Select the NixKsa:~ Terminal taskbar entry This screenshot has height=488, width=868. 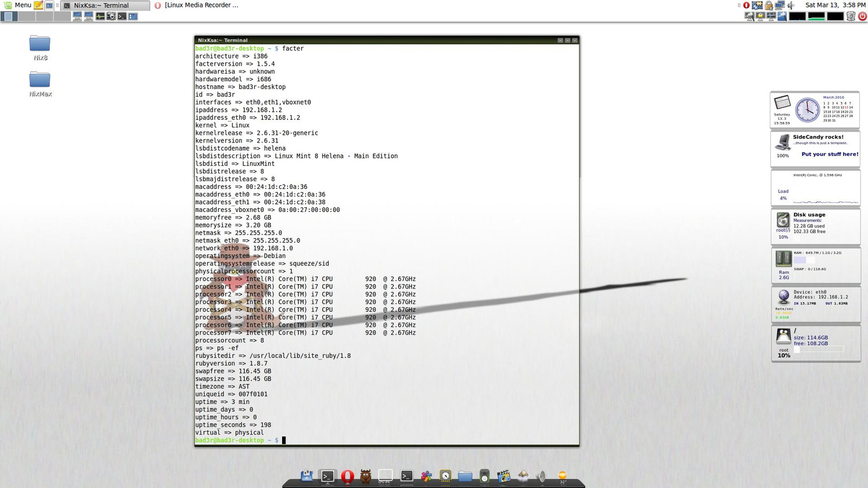(x=105, y=5)
